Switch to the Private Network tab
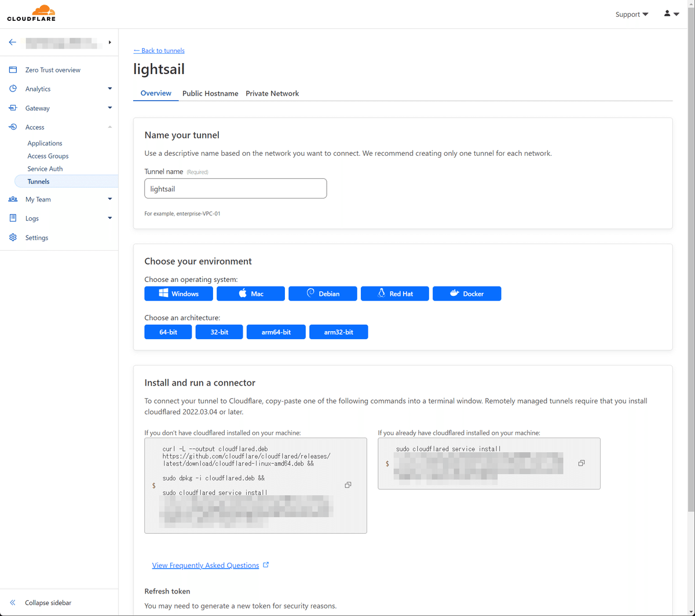The height and width of the screenshot is (616, 695). click(272, 93)
